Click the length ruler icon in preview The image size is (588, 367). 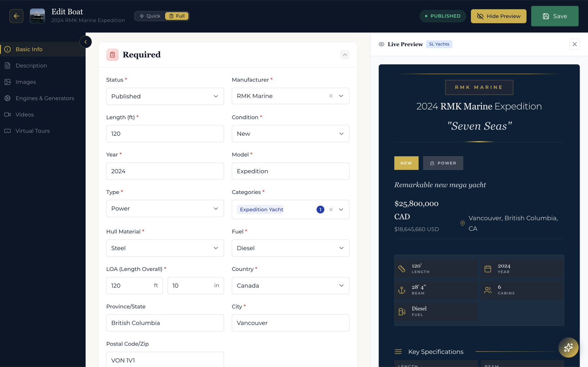[401, 269]
